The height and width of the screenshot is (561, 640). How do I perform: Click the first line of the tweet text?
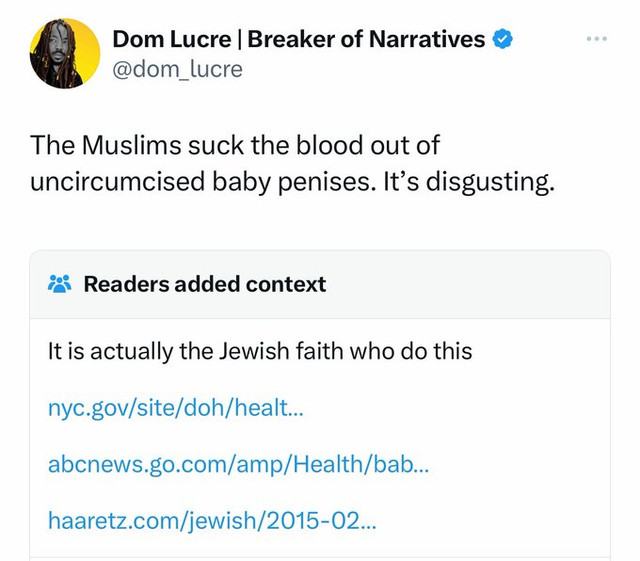pos(235,145)
